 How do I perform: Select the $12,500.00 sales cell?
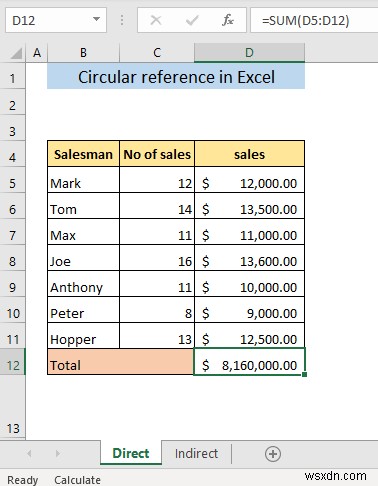click(x=249, y=336)
